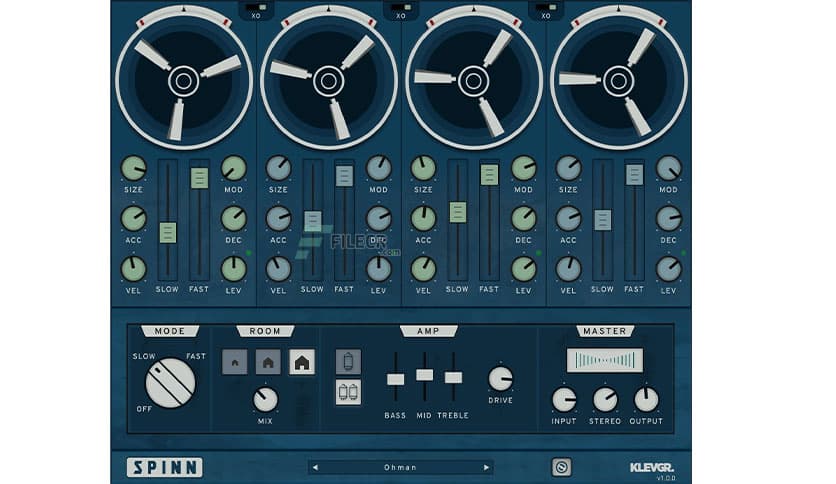Image resolution: width=836 pixels, height=484 pixels.
Task: Click the DRIVE knob
Action: 501,378
